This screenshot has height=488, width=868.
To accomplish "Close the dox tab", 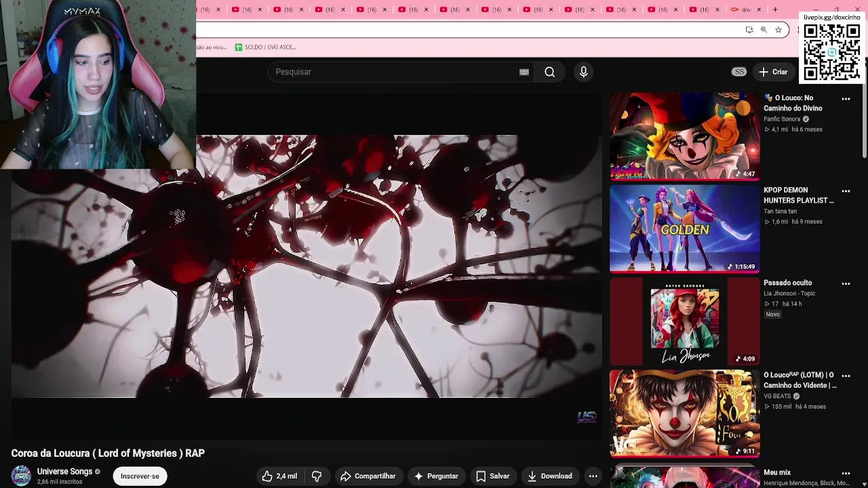I will (x=759, y=9).
